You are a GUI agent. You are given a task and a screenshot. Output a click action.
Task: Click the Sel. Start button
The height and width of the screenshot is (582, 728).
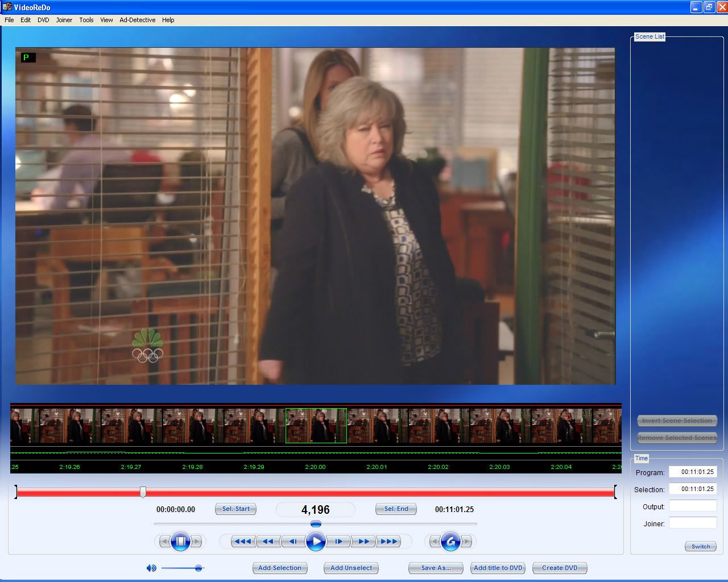click(235, 509)
